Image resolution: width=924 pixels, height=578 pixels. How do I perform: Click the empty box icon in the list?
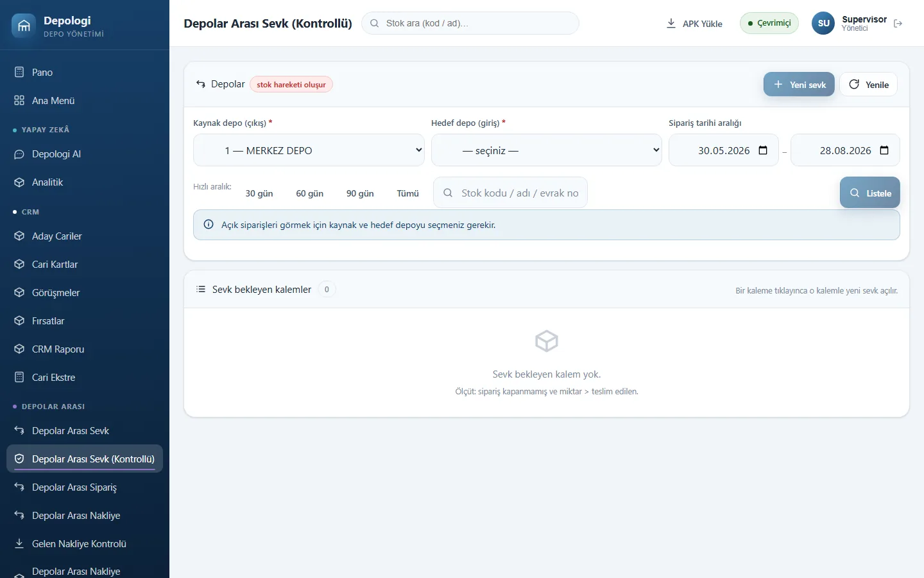click(547, 341)
